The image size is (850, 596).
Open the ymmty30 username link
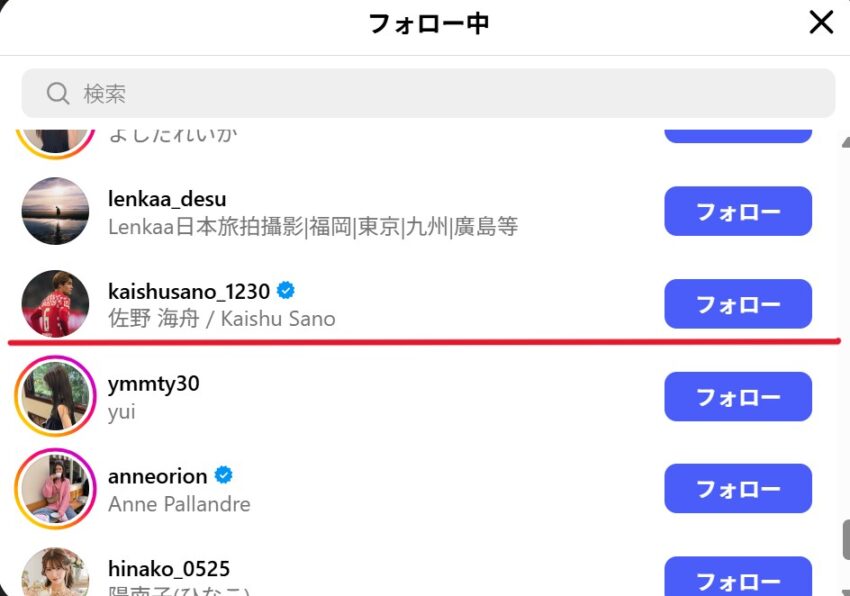pyautogui.click(x=153, y=384)
